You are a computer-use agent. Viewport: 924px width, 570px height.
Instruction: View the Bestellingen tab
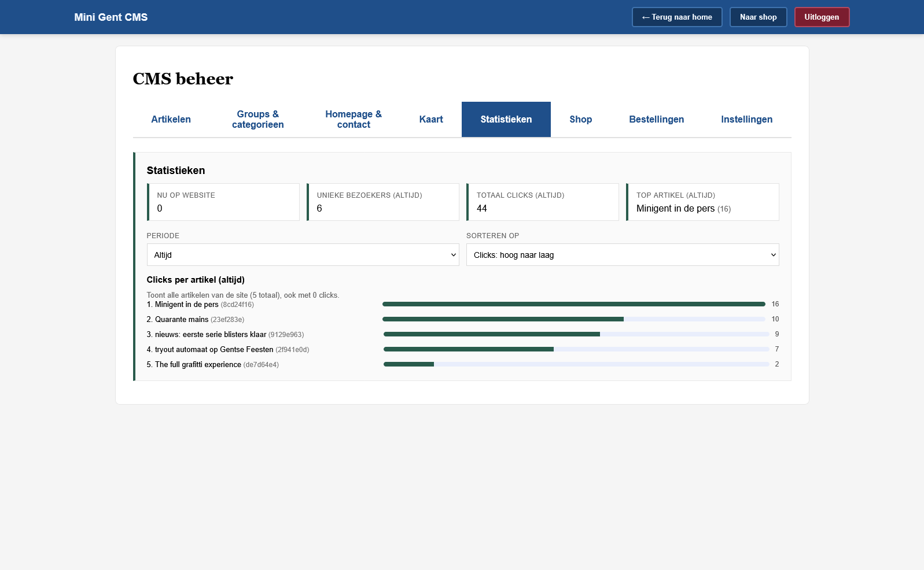coord(657,119)
